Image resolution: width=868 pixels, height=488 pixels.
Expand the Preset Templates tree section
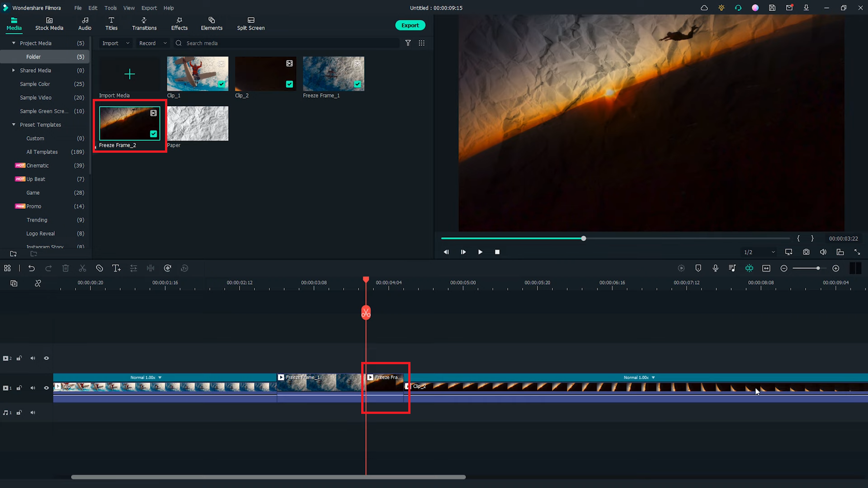13,125
